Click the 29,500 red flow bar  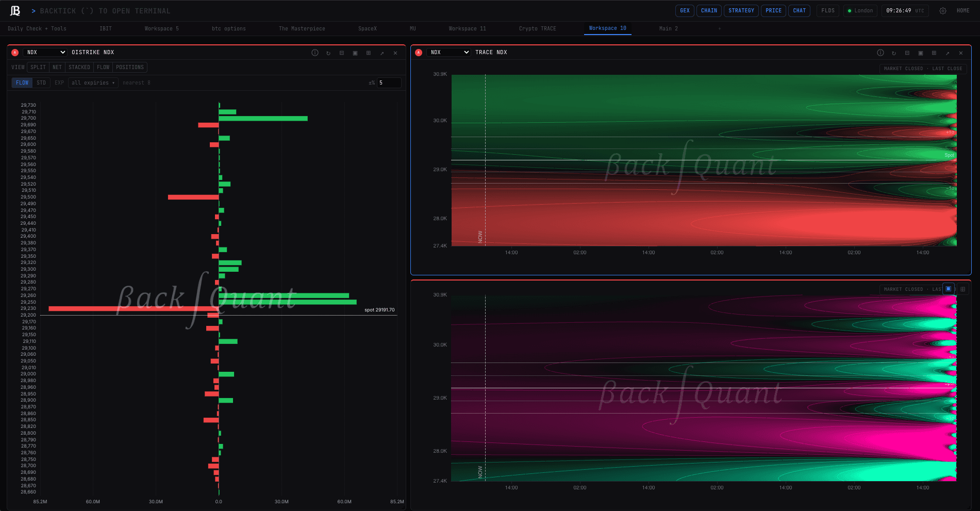193,197
